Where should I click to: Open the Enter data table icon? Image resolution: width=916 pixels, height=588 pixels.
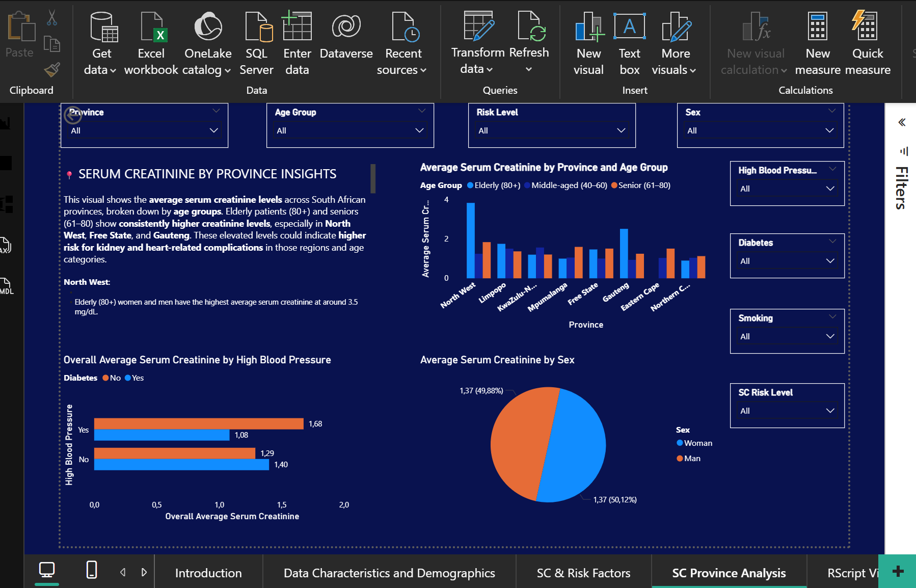click(297, 28)
